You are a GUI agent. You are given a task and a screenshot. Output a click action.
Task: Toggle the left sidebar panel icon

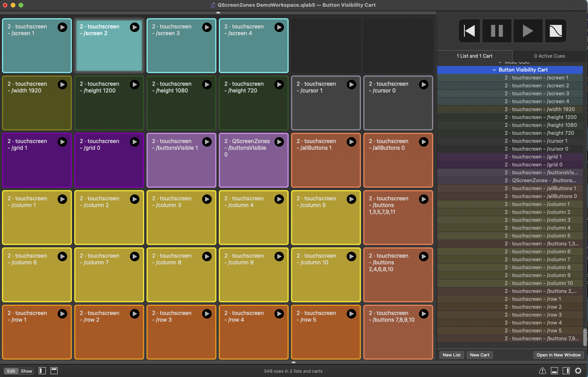[42, 371]
